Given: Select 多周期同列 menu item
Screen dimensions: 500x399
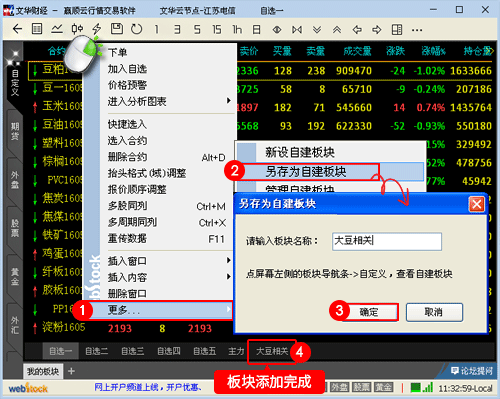Looking at the screenshot, I should (168, 222).
